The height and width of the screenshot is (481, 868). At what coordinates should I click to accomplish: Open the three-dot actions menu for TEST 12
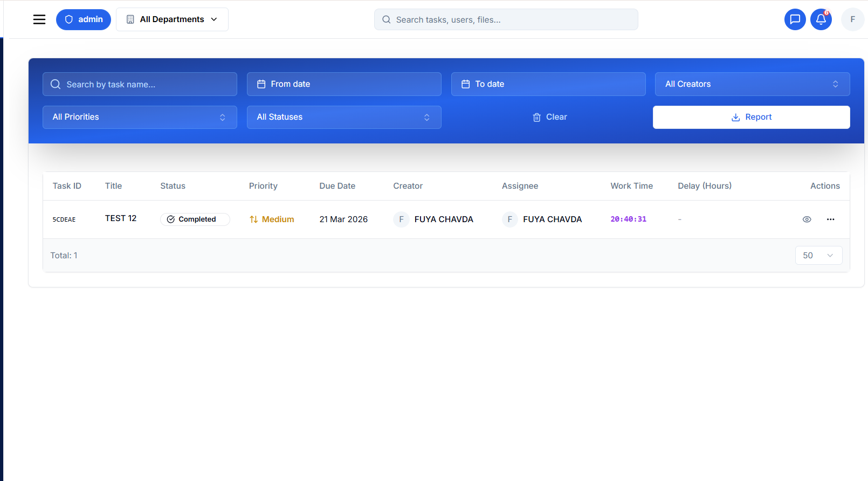pos(830,219)
